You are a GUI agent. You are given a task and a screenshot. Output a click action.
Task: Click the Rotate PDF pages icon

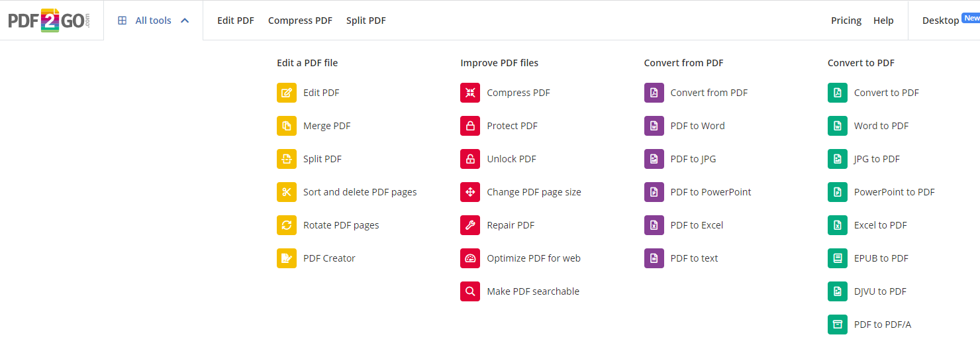coord(287,225)
